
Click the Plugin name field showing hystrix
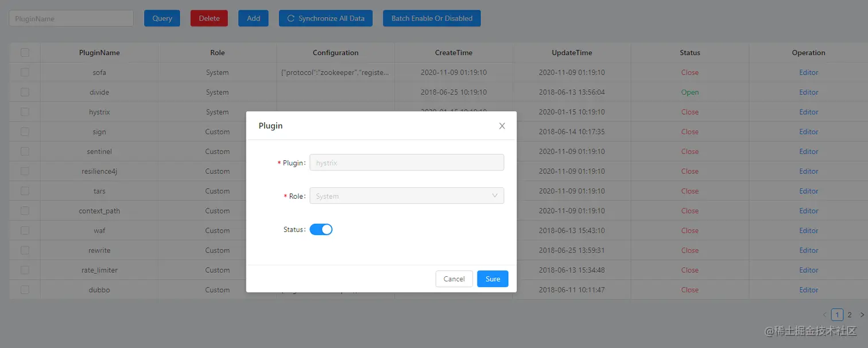coord(406,163)
